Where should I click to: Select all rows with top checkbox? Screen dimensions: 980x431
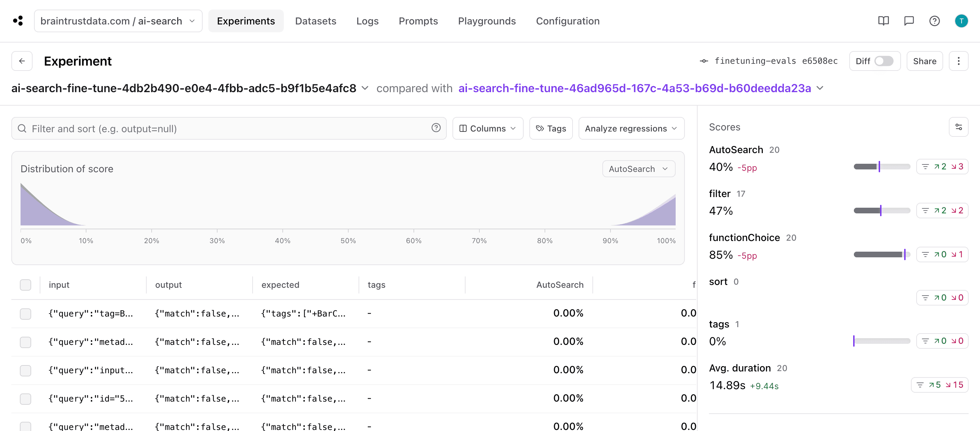[x=26, y=285]
